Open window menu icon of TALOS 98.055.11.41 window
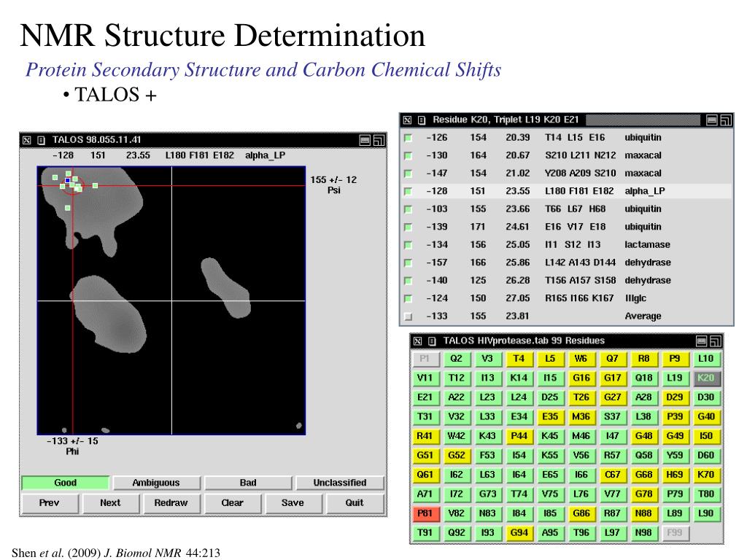Viewport: 747px width, 560px height. (x=41, y=141)
